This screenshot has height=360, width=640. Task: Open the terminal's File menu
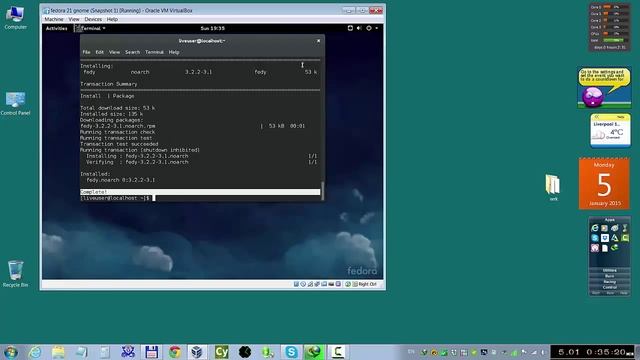click(86, 52)
